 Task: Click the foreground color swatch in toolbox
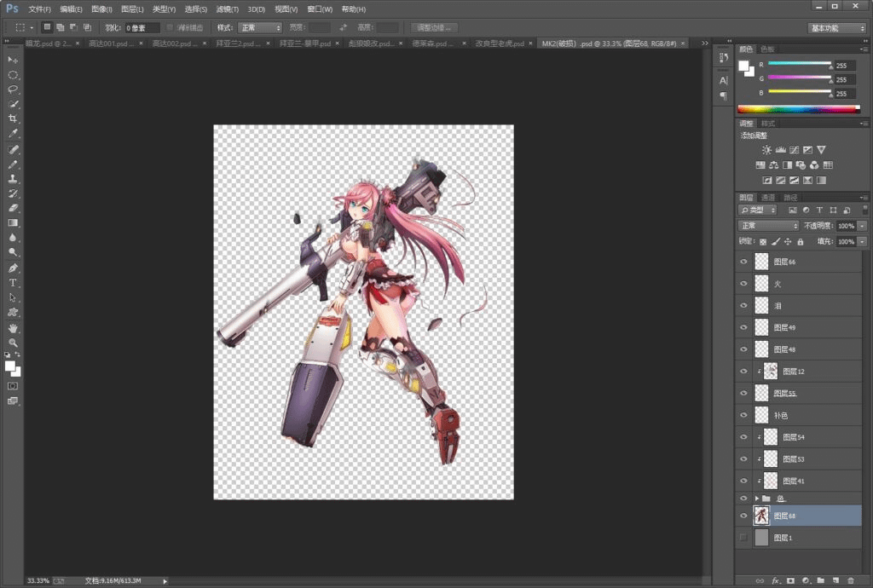9,366
